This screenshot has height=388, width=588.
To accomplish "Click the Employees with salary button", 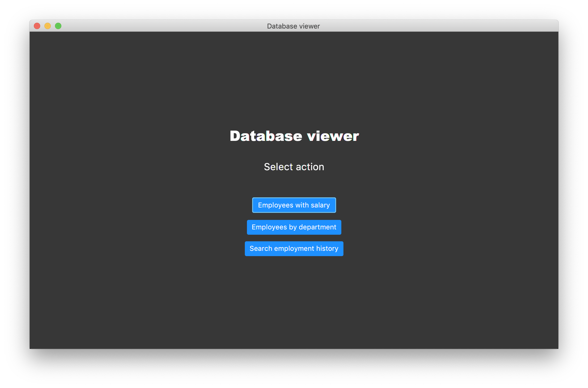I will [294, 205].
